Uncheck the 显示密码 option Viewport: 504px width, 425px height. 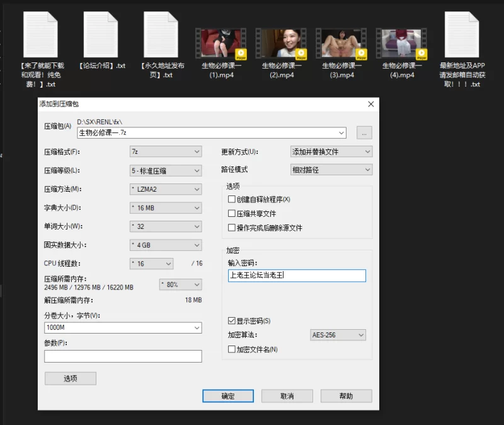click(232, 320)
